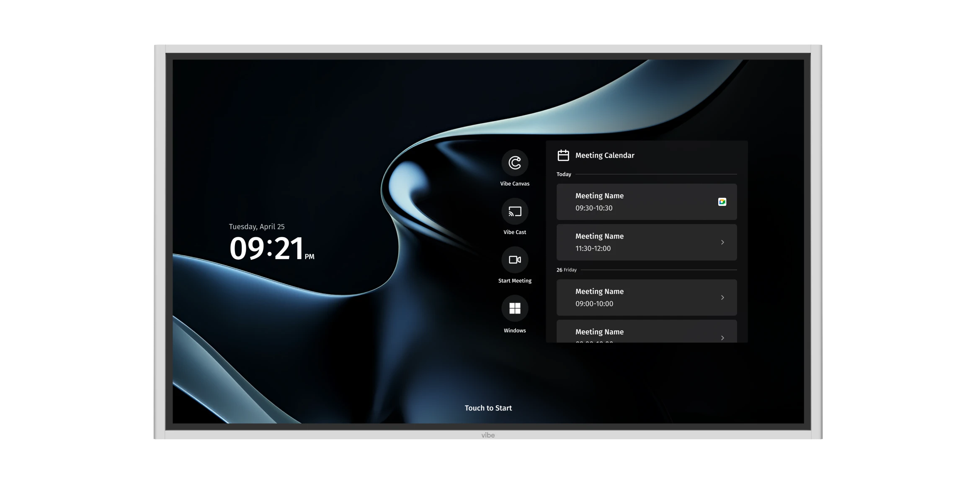This screenshot has height=503, width=980.
Task: Toggle today's meetings section visibility
Action: click(563, 174)
